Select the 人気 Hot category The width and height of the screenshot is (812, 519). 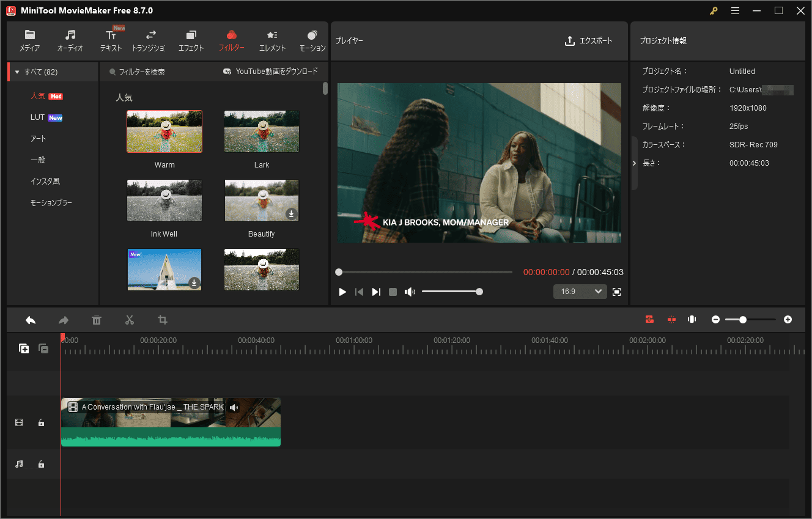(46, 96)
